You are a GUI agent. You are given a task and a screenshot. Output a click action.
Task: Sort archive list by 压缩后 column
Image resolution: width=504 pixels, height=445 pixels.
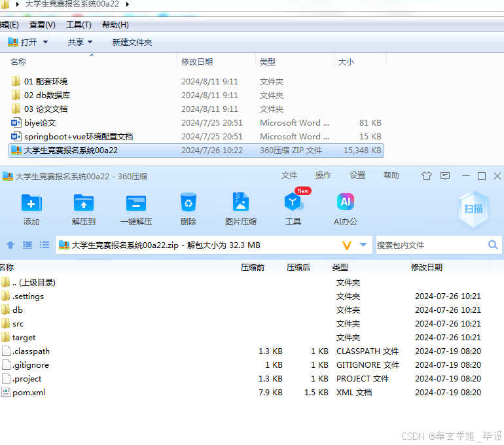click(298, 267)
